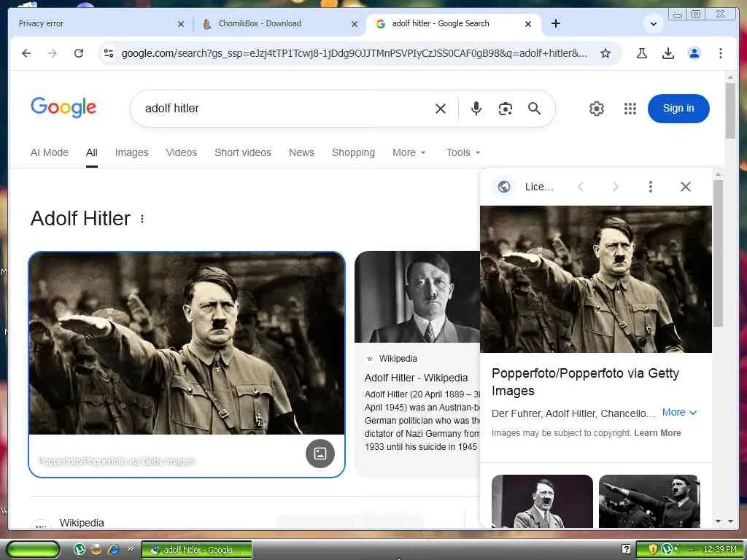Select the Images search tab
Screen dimensions: 747x560
pos(131,152)
